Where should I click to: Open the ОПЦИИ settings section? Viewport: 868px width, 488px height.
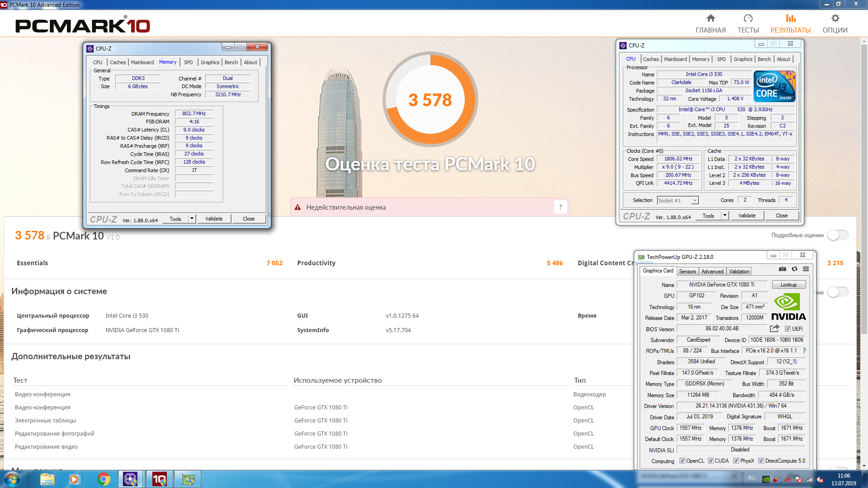[x=835, y=23]
